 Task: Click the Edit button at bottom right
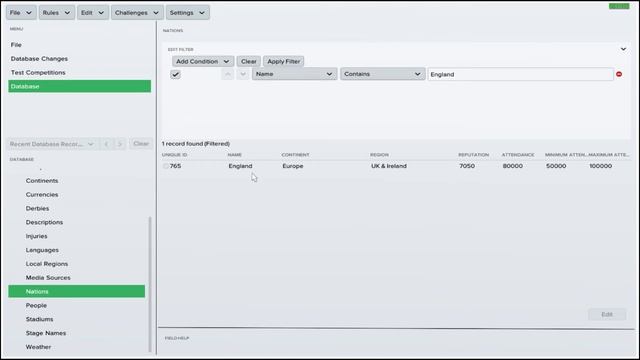(x=607, y=314)
